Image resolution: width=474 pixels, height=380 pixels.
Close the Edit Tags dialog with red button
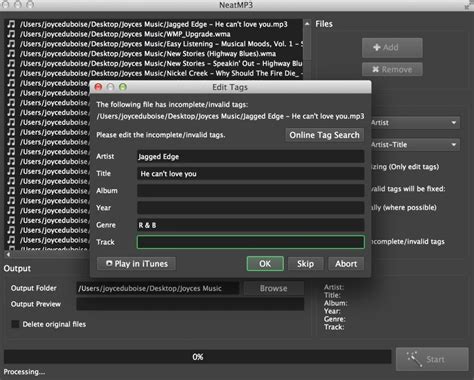coord(98,87)
